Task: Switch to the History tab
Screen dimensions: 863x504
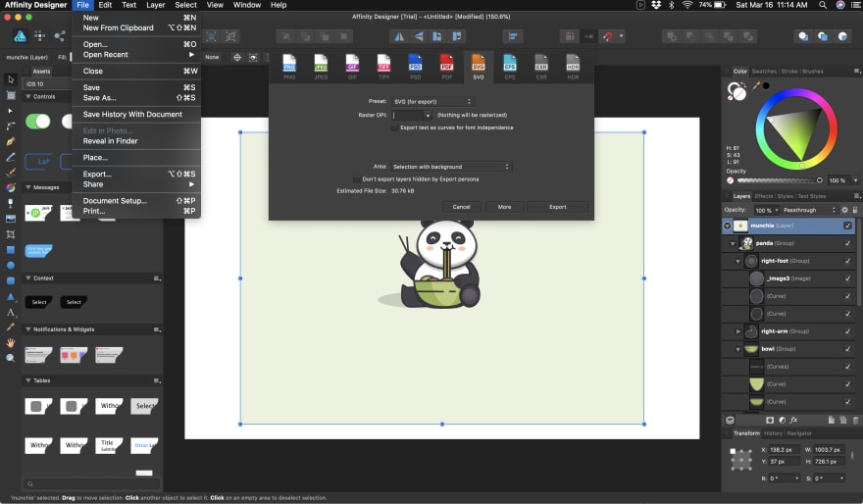Action: [x=773, y=433]
